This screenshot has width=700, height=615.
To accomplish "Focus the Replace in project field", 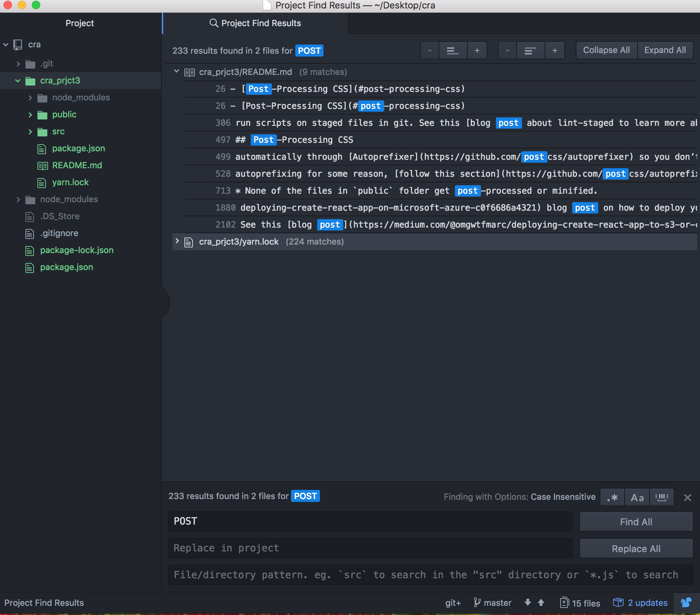I will click(x=370, y=548).
